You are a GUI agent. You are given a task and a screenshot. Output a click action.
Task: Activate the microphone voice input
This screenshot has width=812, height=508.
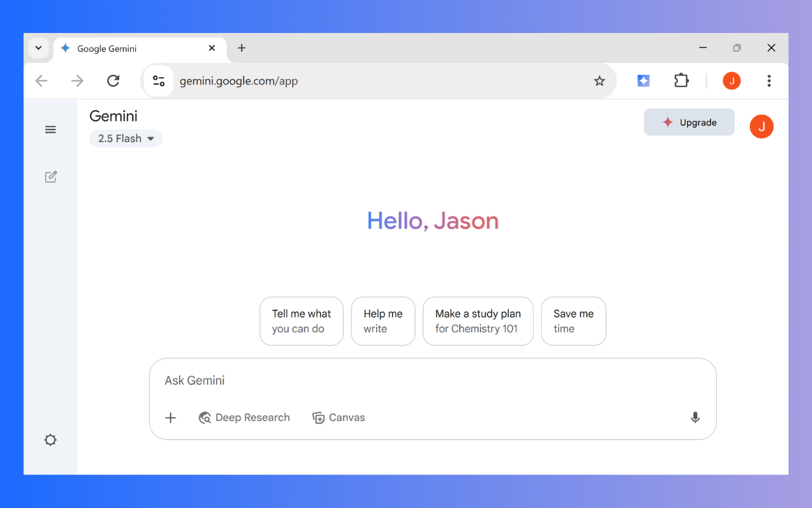[695, 417]
